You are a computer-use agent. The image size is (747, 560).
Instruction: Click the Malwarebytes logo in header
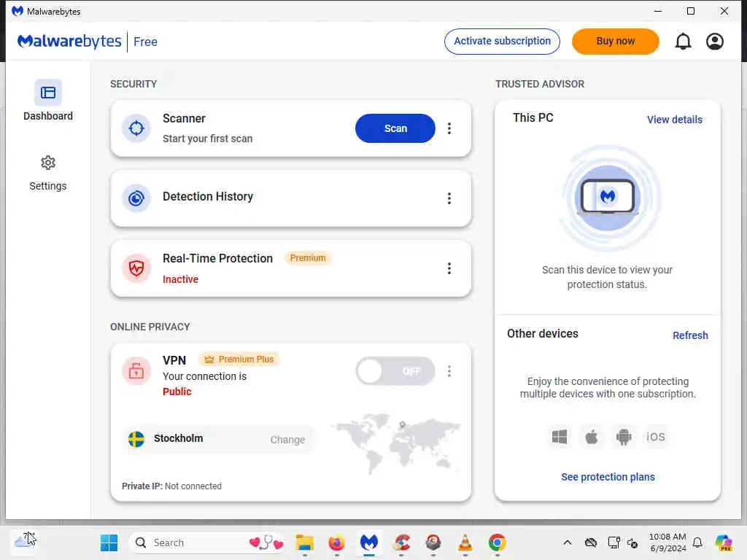pos(69,42)
